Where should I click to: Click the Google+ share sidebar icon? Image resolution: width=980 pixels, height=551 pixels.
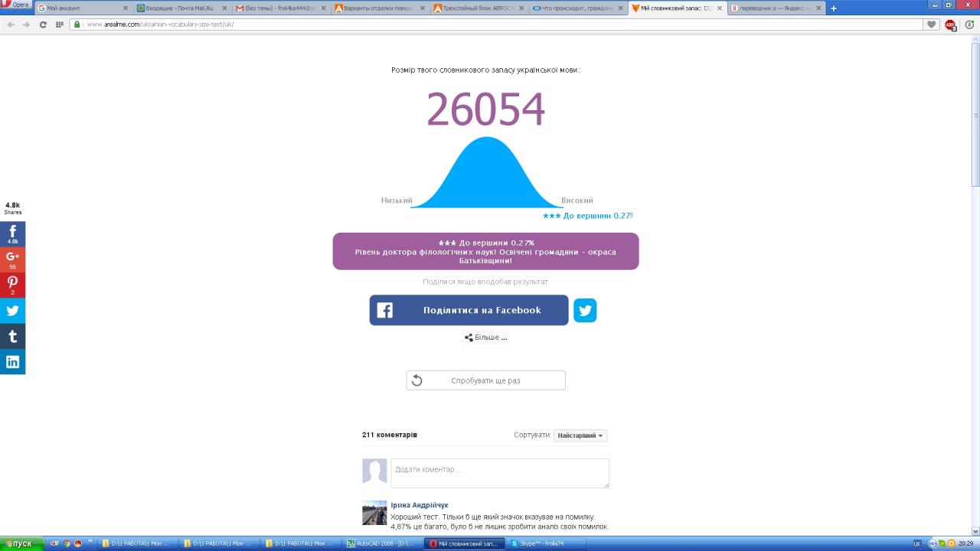pyautogui.click(x=12, y=259)
